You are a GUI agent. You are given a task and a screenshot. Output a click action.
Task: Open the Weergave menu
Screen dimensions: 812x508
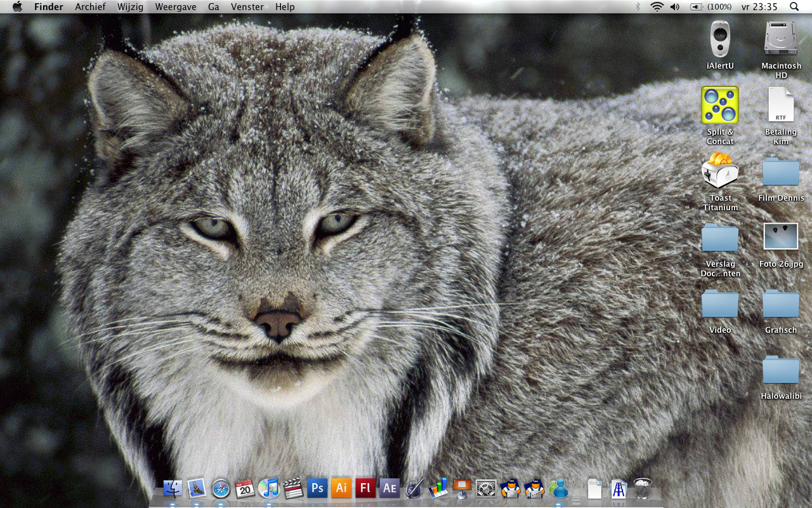pyautogui.click(x=176, y=6)
